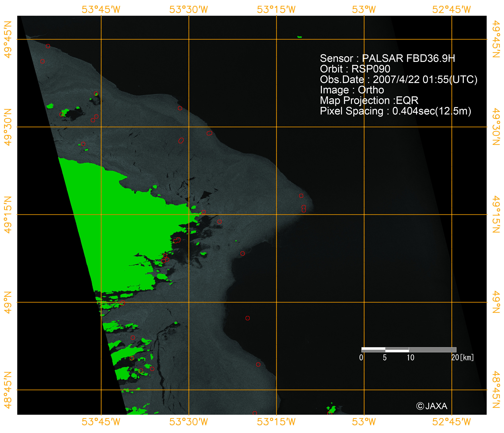
Task: Click the "Sensor : PALSAR FBD36.9H" text line
Action: click(387, 58)
